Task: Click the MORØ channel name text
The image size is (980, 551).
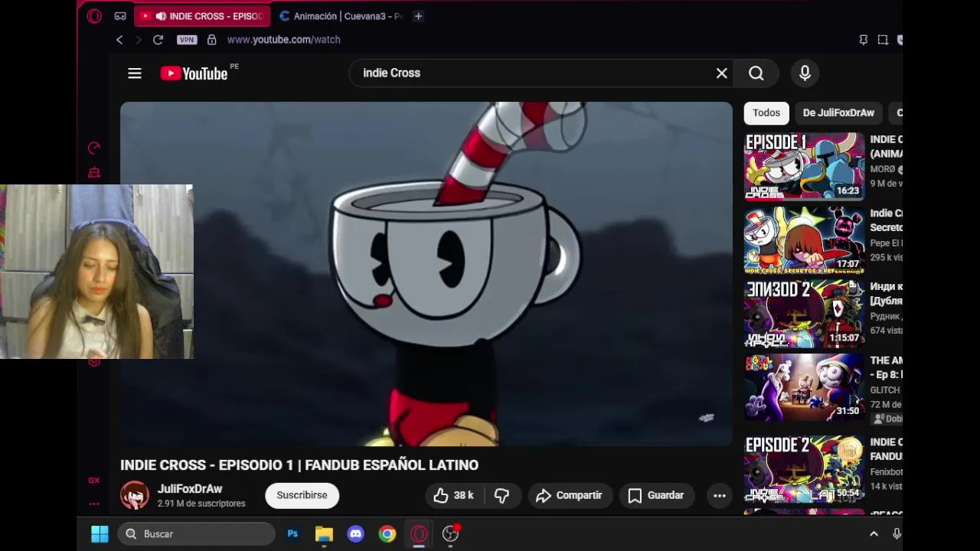Action: [x=882, y=169]
